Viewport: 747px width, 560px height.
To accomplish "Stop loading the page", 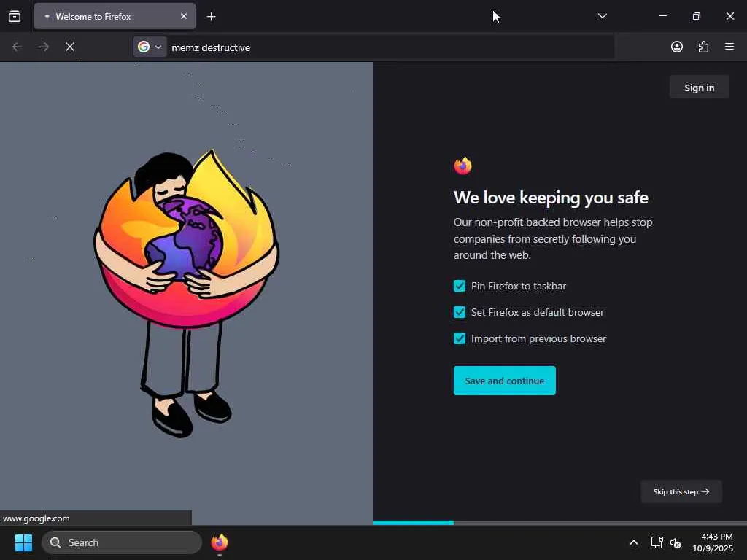I will pyautogui.click(x=70, y=47).
